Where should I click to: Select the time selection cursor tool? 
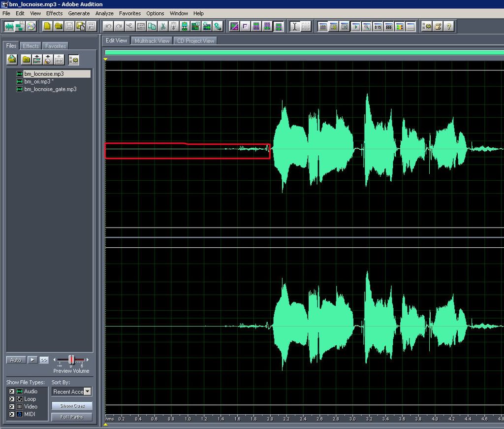294,27
